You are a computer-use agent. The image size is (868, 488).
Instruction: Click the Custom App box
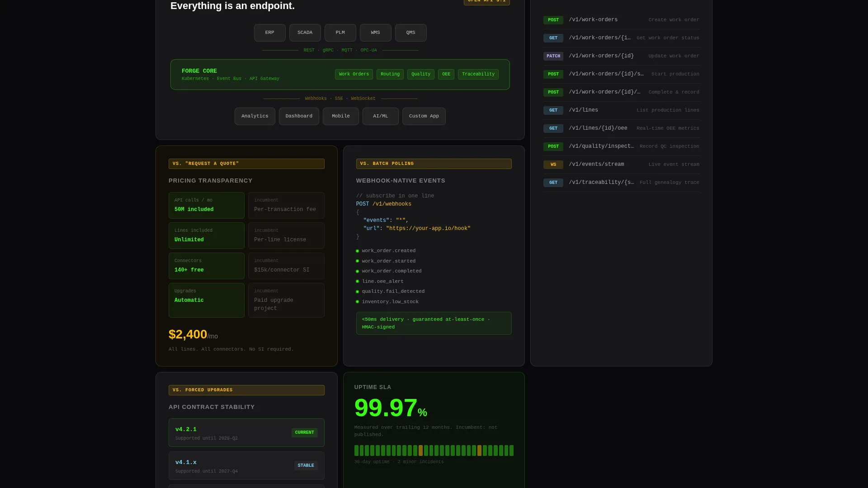pyautogui.click(x=424, y=116)
